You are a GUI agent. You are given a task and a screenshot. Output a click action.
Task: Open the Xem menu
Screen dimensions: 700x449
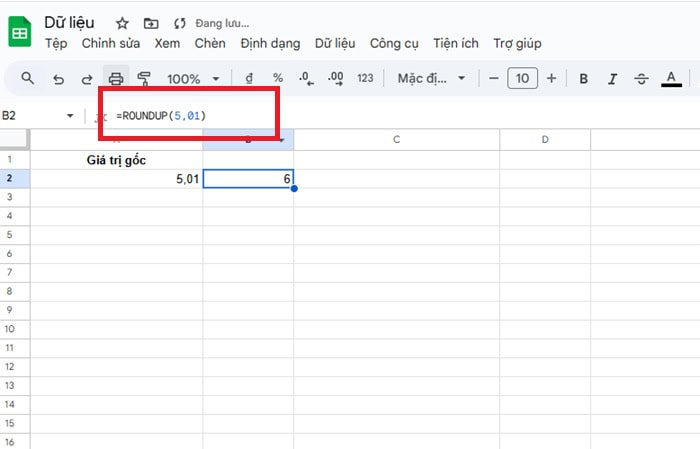pyautogui.click(x=167, y=44)
